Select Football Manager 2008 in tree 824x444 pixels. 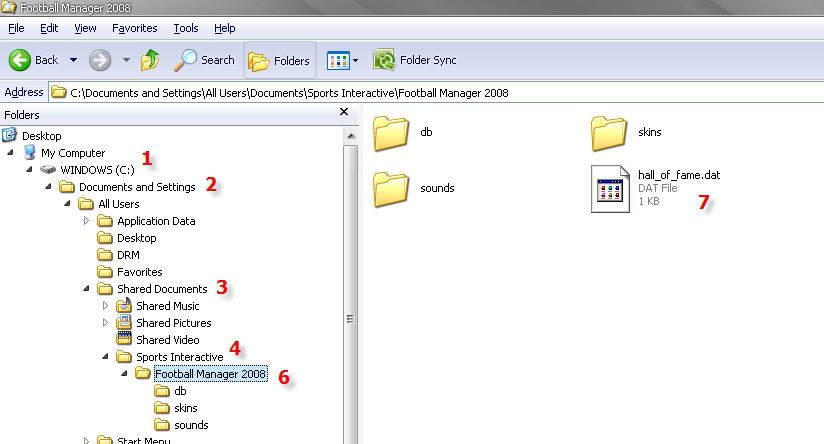tap(210, 374)
